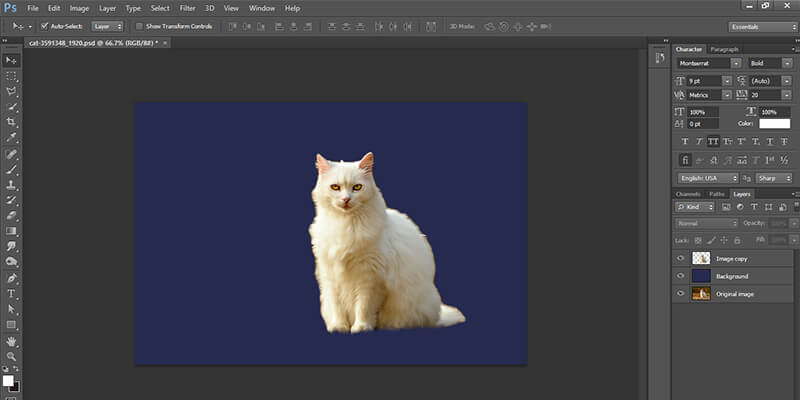800x400 pixels.
Task: Uncheck the Auto-Select checkbox
Action: (44, 26)
